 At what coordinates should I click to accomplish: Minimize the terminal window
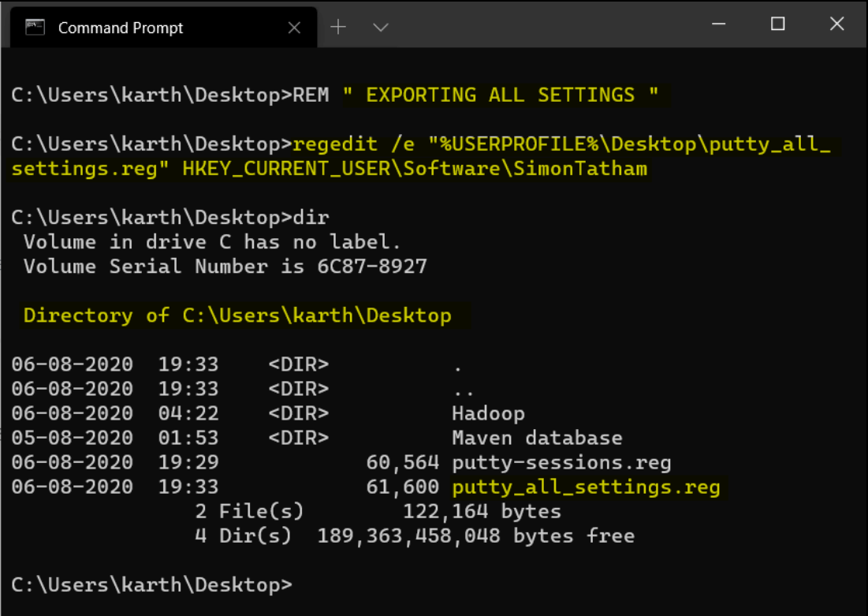(x=718, y=24)
